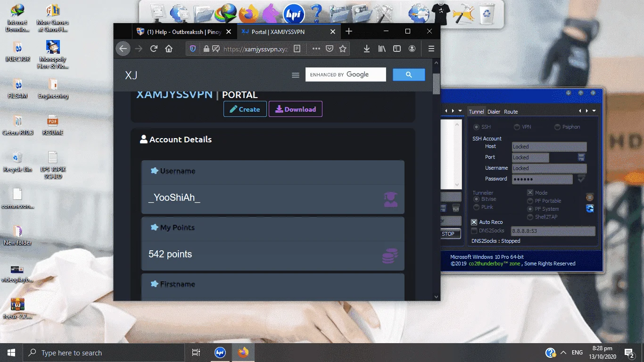Toggle Reader View in the address bar
The width and height of the screenshot is (644, 362).
click(x=297, y=49)
